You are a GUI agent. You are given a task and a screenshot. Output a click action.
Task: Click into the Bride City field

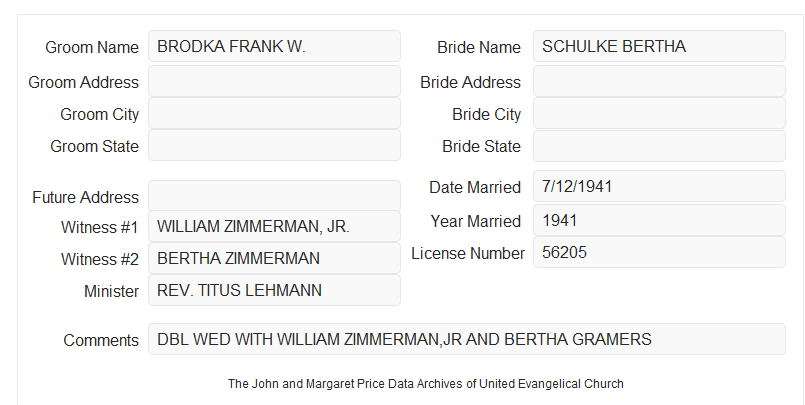point(659,113)
